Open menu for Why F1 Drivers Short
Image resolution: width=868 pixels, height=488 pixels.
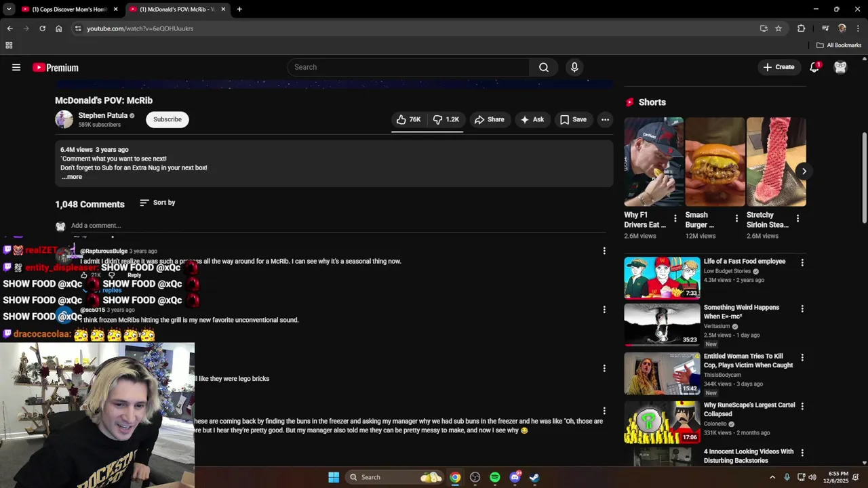[x=675, y=218]
